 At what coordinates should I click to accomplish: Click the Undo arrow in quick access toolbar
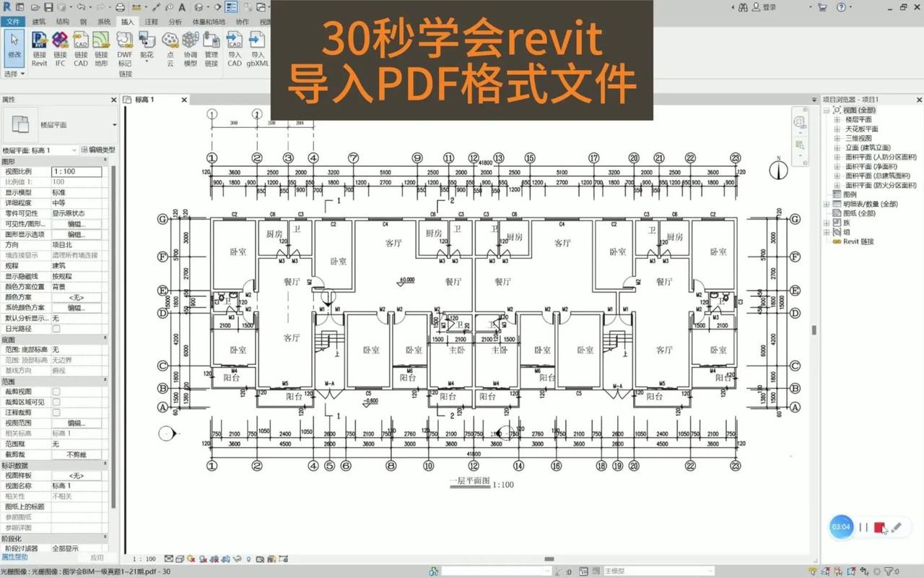[80, 7]
